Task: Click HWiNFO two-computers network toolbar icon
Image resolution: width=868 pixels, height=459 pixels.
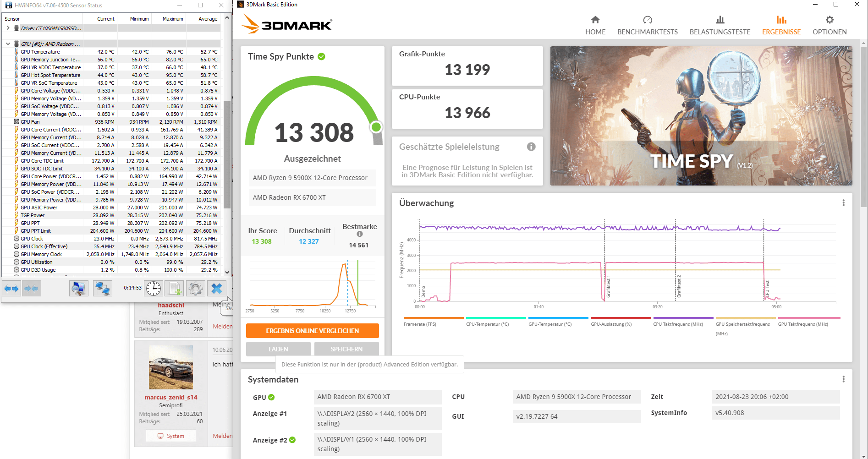Action: click(x=102, y=288)
